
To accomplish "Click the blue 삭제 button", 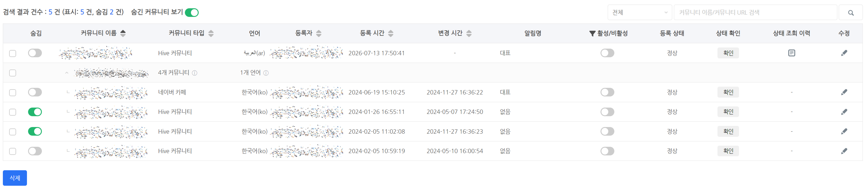I will tap(15, 178).
